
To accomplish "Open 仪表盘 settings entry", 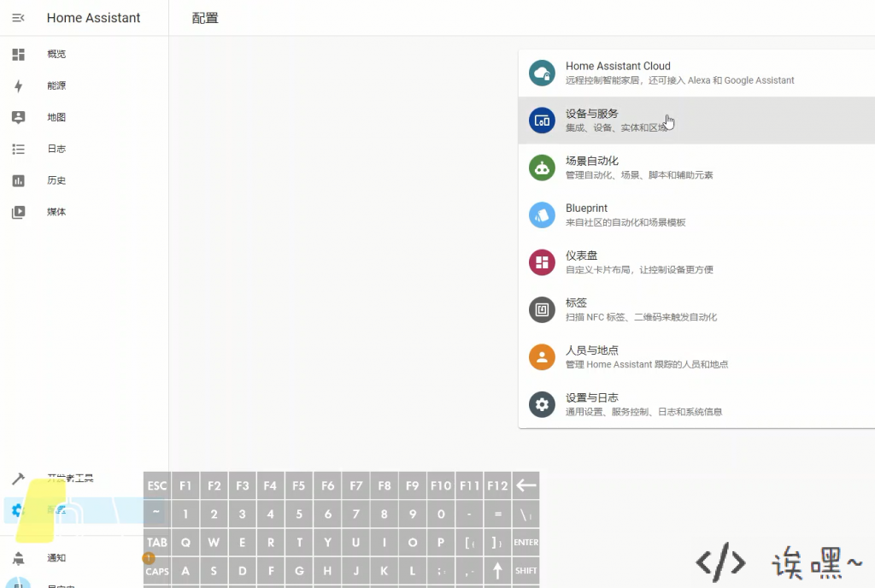I will pyautogui.click(x=696, y=262).
